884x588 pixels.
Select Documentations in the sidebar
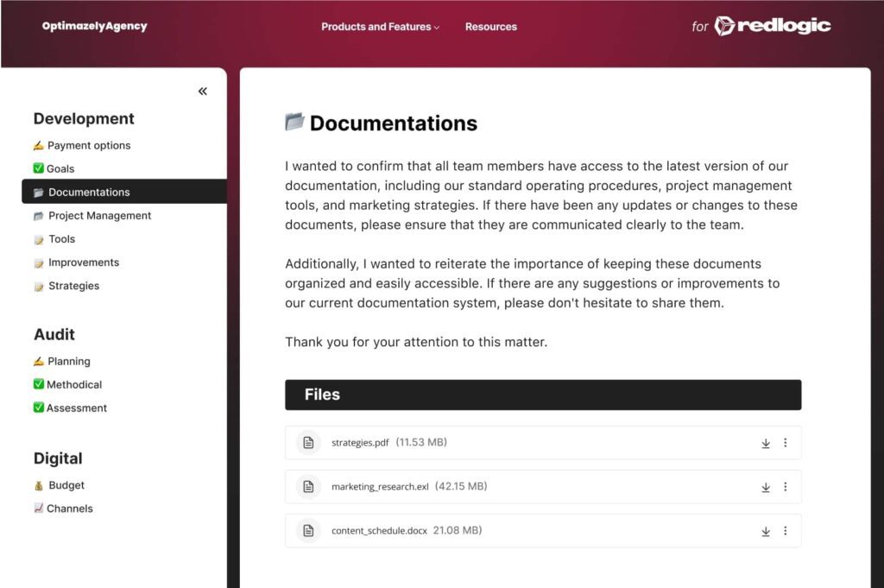[124, 192]
